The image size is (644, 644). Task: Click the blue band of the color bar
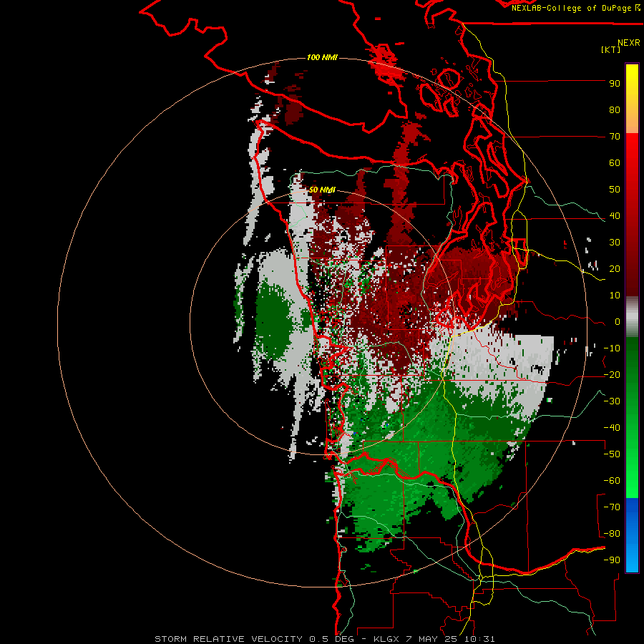(632, 535)
